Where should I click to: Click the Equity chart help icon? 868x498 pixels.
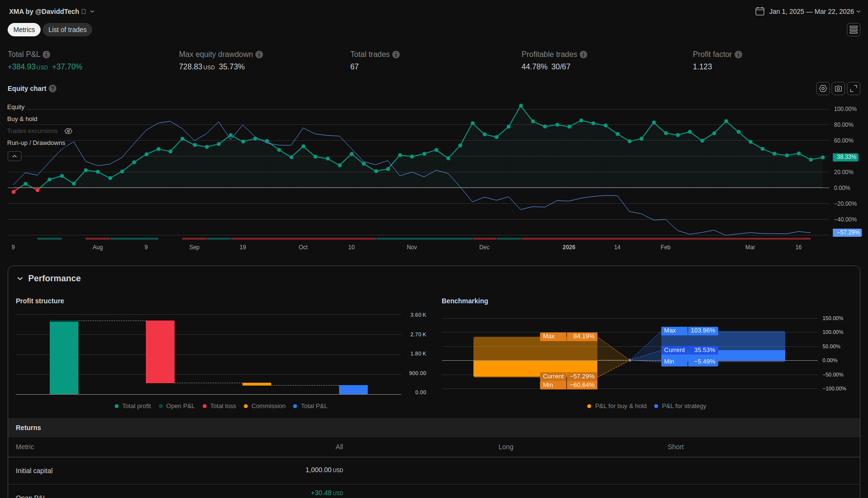tap(53, 89)
